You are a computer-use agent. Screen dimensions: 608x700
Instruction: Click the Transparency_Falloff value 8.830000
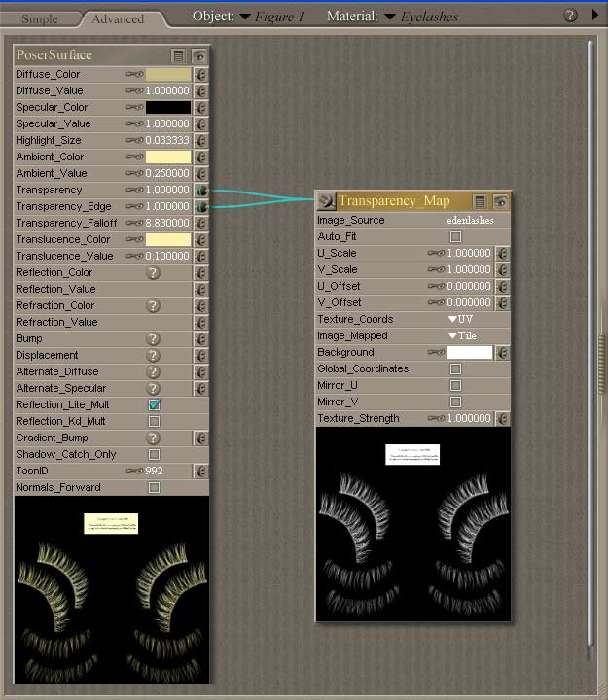click(166, 223)
